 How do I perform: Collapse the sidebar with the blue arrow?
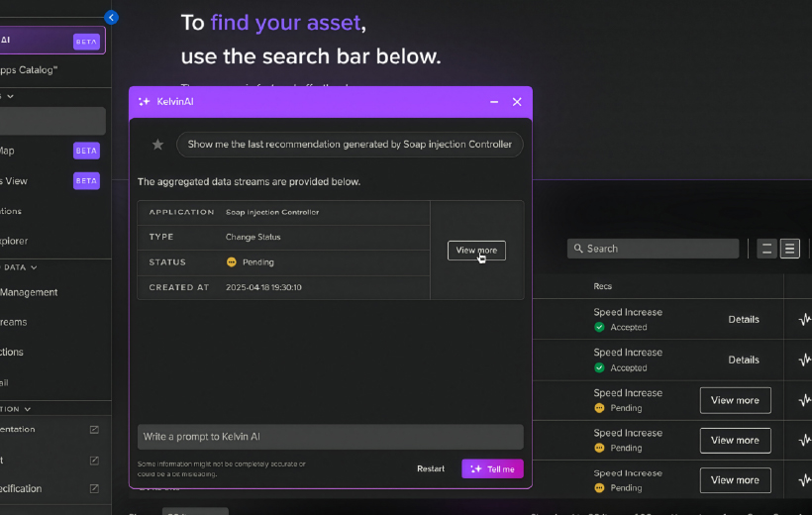tap(111, 17)
